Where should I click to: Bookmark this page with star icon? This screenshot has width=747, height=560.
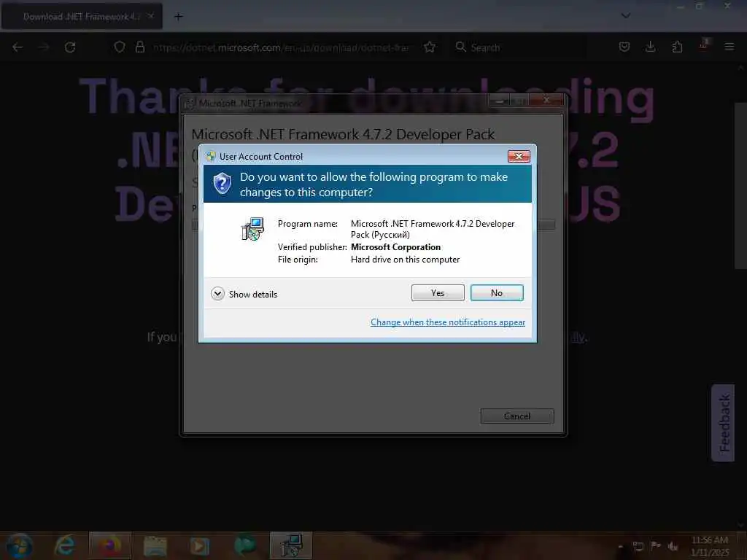click(430, 47)
